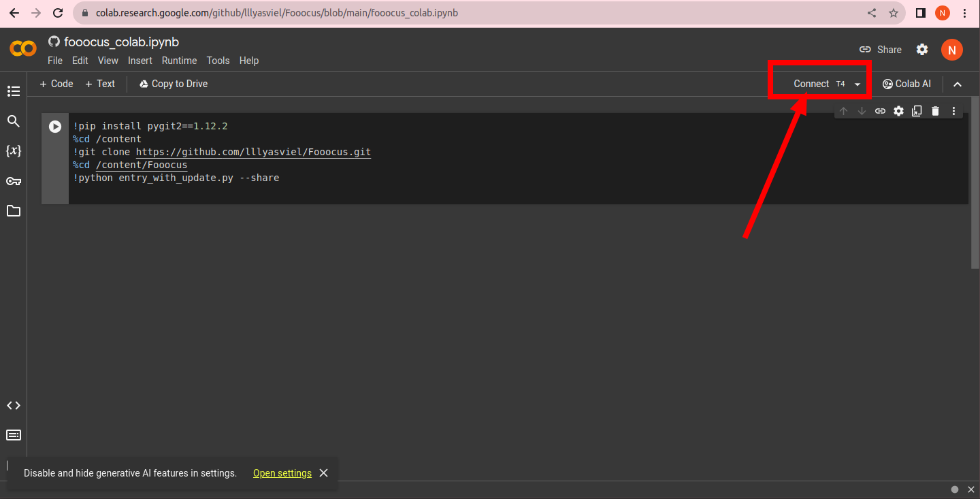
Task: Expand the runtime Connect dropdown arrow
Action: pos(857,84)
